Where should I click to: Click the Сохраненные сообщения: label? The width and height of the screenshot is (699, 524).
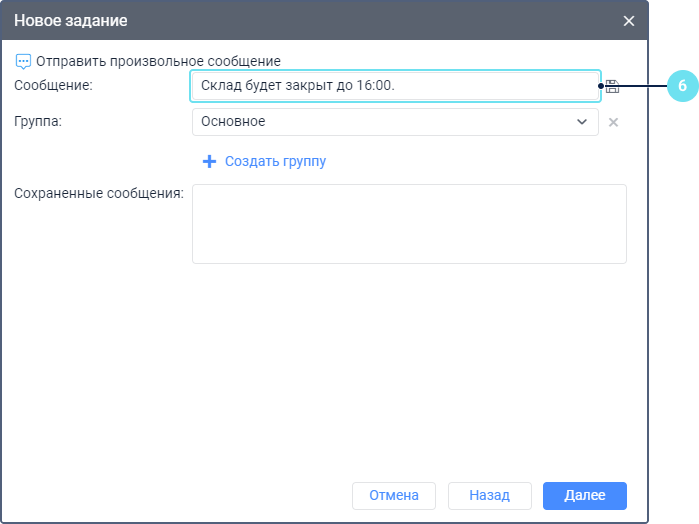(98, 193)
